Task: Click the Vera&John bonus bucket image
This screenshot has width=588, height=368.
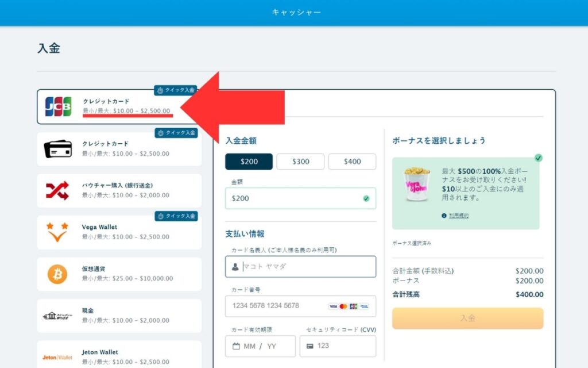Action: coord(417,183)
